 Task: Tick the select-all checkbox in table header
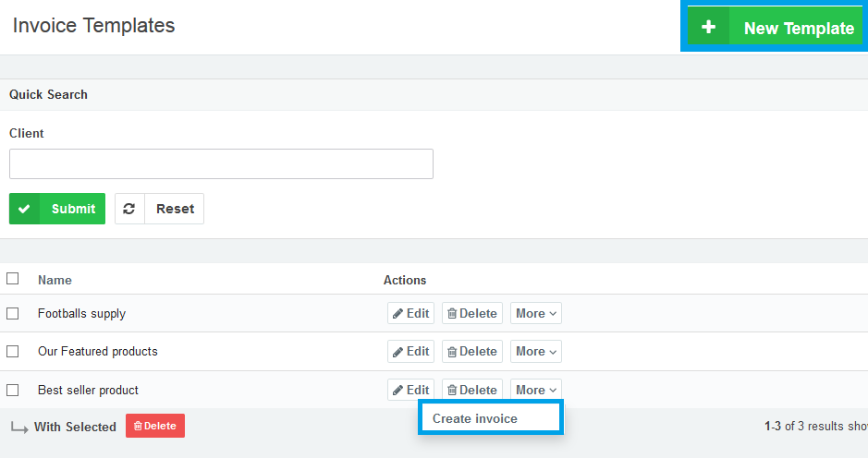coord(13,279)
